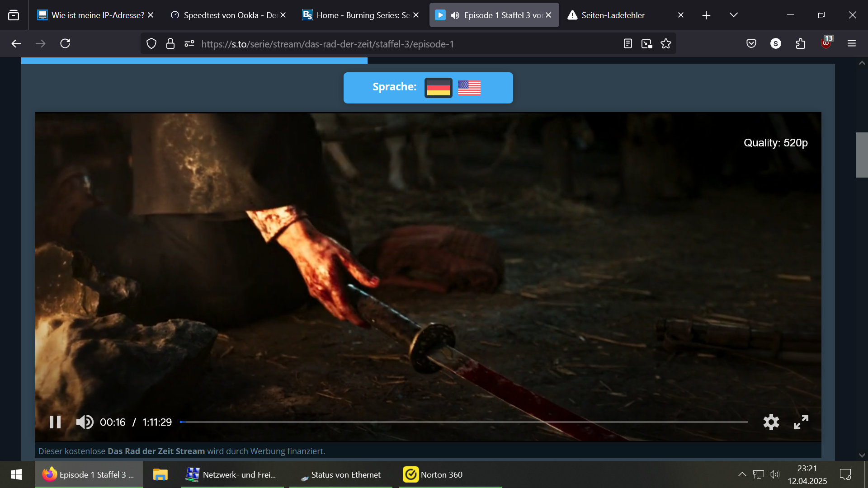The width and height of the screenshot is (868, 488).
Task: Mute the video player volume
Action: point(85,422)
